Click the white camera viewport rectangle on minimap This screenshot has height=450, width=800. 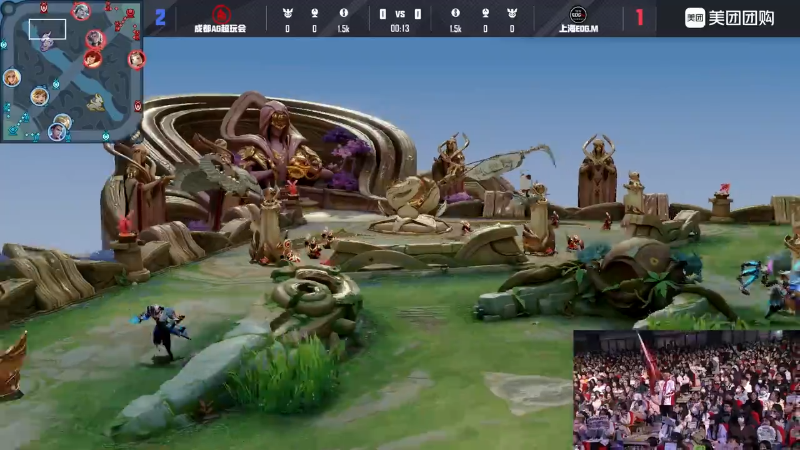point(47,30)
